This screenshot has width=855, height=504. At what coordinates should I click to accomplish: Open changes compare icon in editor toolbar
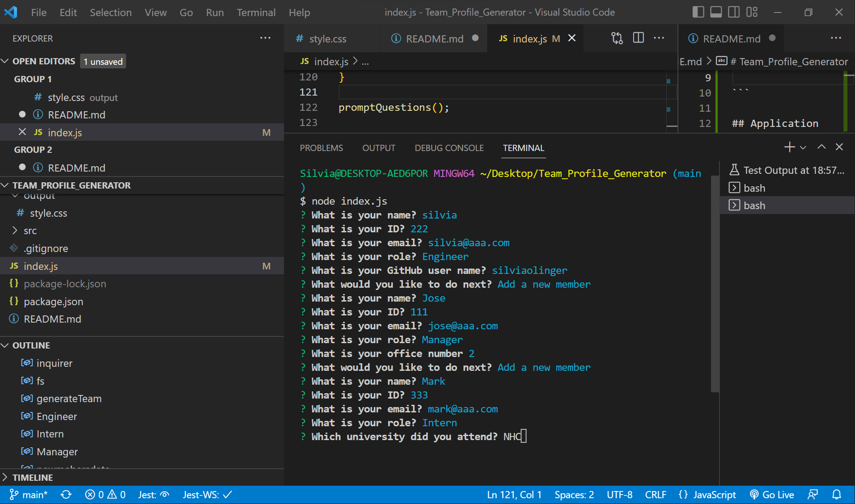pos(617,38)
